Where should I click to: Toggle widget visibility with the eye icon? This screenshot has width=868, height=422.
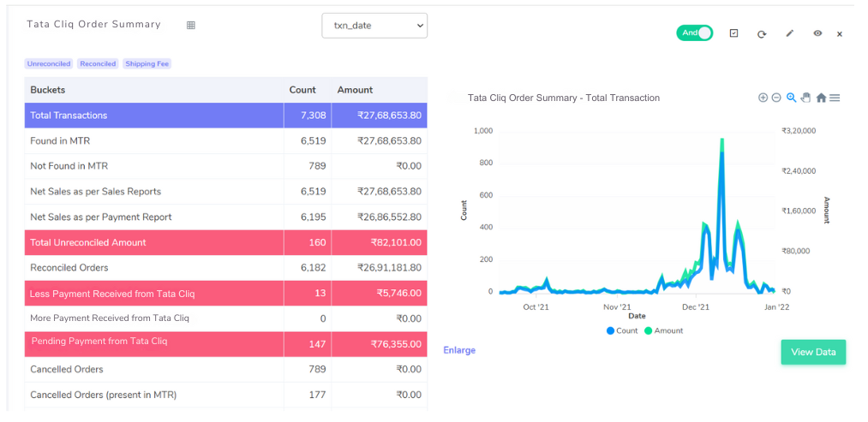(x=817, y=33)
